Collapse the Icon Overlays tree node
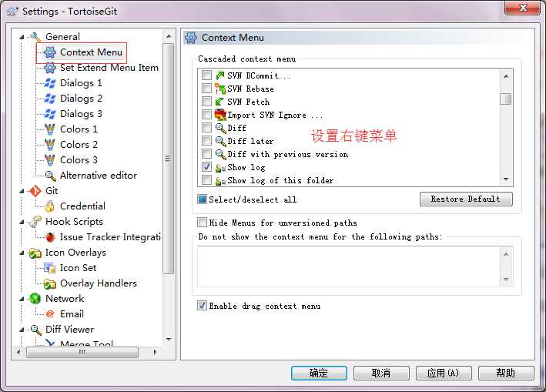The width and height of the screenshot is (546, 392). (22, 253)
